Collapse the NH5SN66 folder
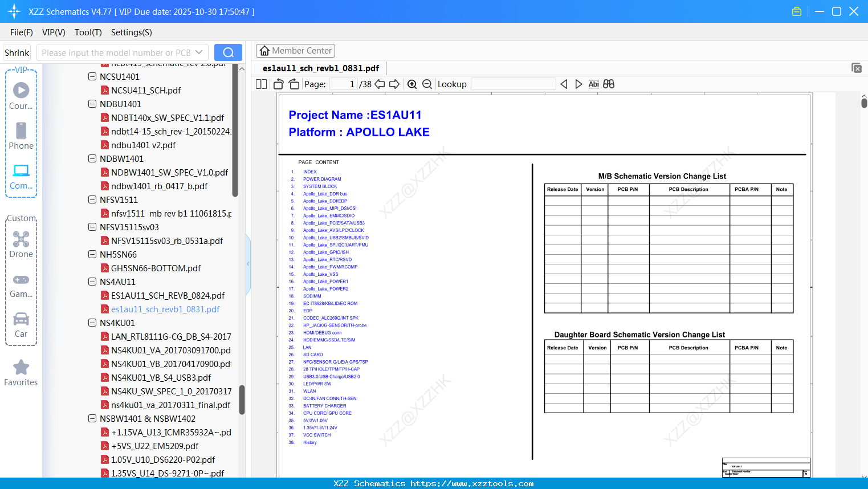868x489 pixels. tap(92, 254)
